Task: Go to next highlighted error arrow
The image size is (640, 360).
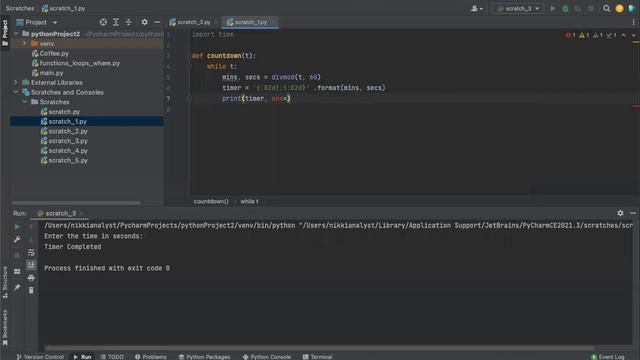Action: (633, 36)
